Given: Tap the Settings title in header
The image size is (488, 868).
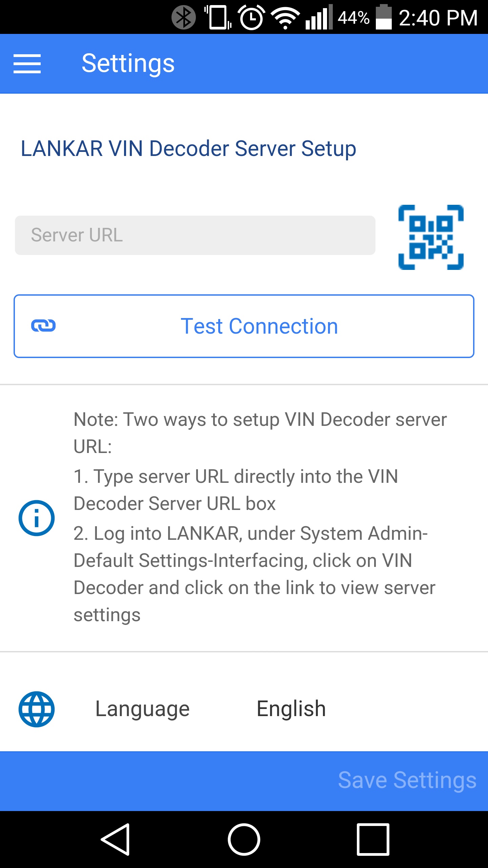Looking at the screenshot, I should pos(128,64).
